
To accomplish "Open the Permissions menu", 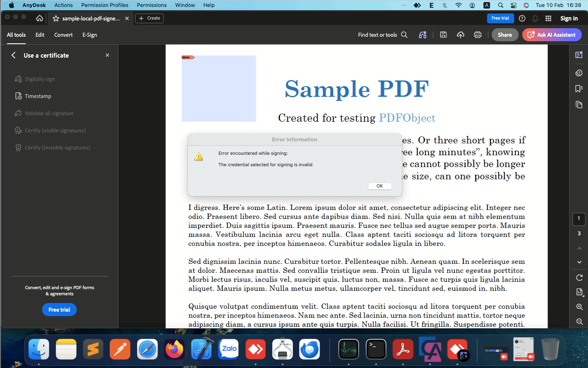I will 151,5.
